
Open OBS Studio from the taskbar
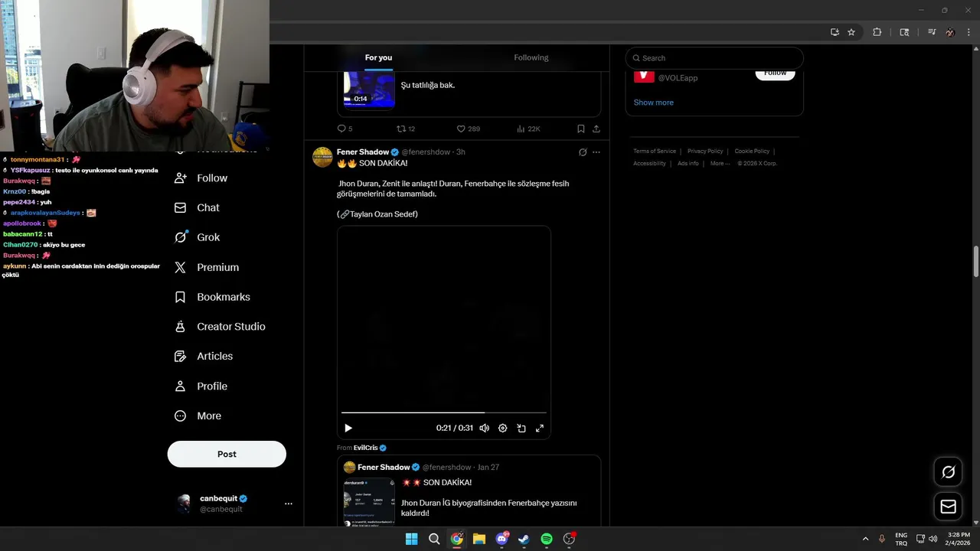(569, 539)
